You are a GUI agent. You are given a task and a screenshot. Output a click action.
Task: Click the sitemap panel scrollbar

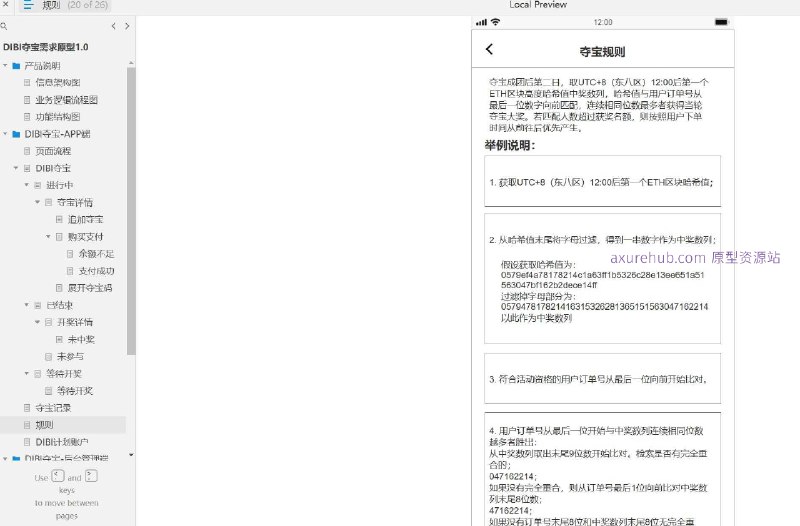pyautogui.click(x=131, y=210)
